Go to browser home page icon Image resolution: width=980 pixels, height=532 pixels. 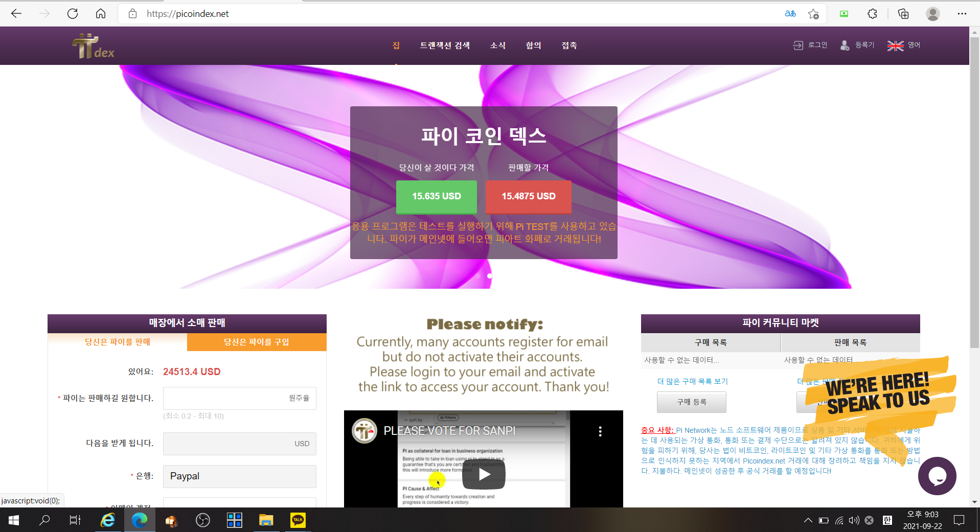(x=101, y=14)
